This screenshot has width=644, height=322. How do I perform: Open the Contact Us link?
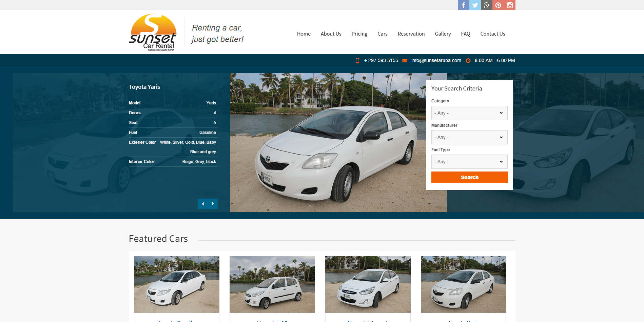[x=492, y=34]
